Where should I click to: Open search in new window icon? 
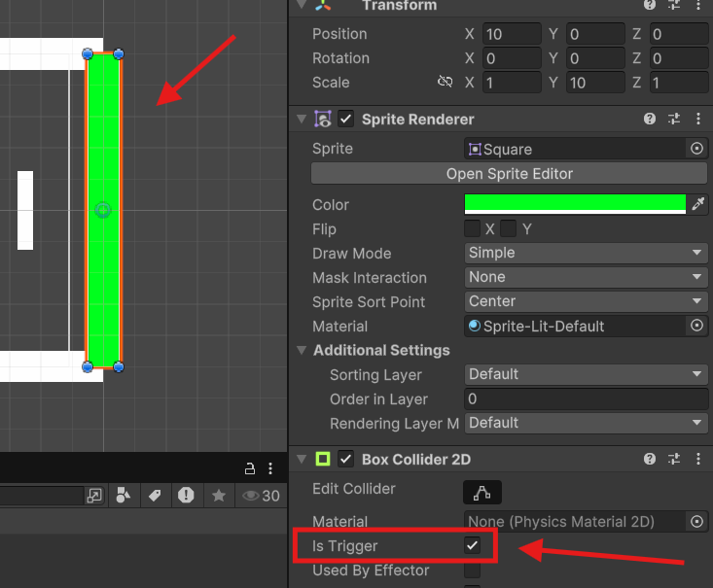(x=94, y=496)
